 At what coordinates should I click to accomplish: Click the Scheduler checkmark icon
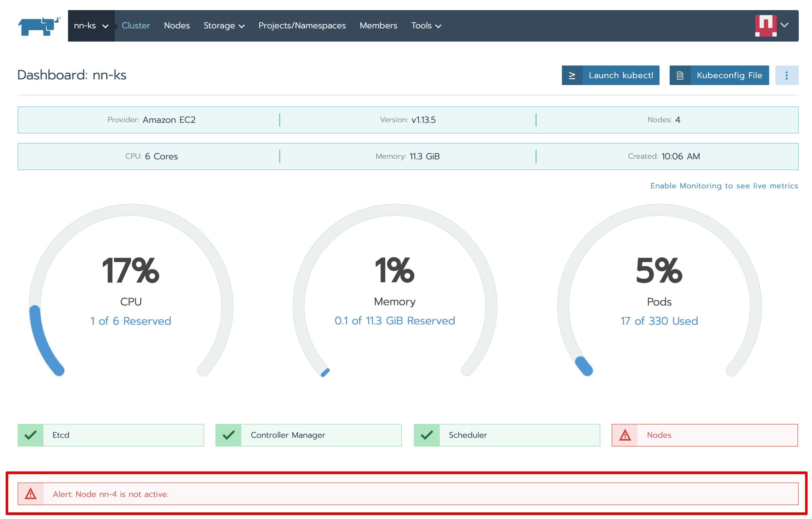pos(426,435)
